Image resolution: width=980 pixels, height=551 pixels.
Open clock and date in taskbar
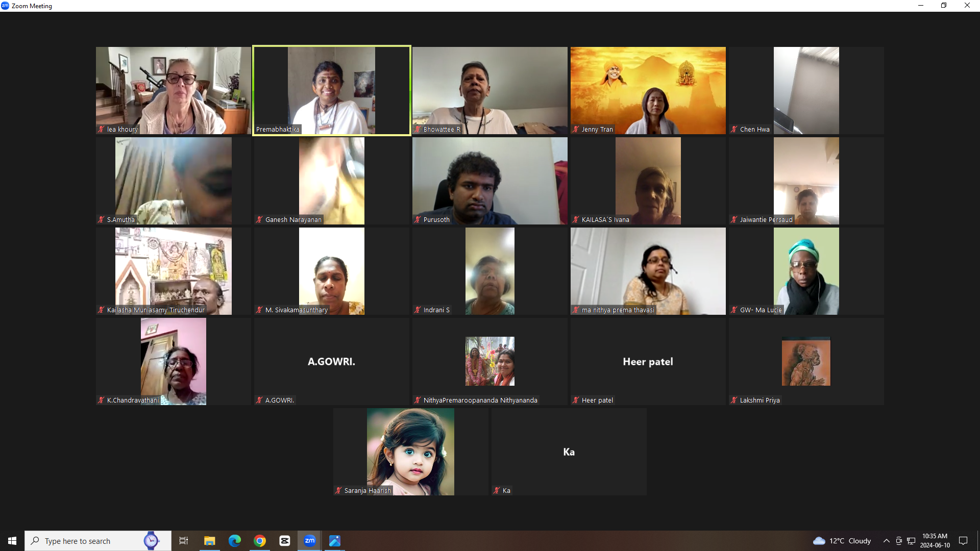pyautogui.click(x=935, y=541)
